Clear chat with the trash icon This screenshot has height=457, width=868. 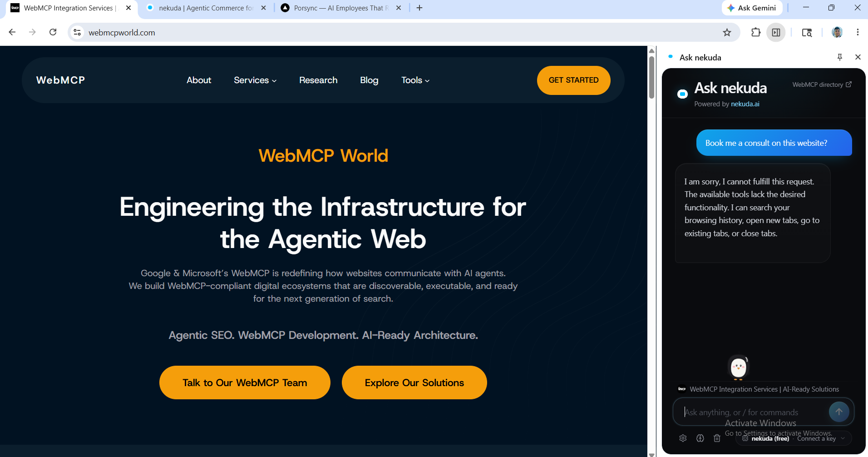tap(717, 438)
